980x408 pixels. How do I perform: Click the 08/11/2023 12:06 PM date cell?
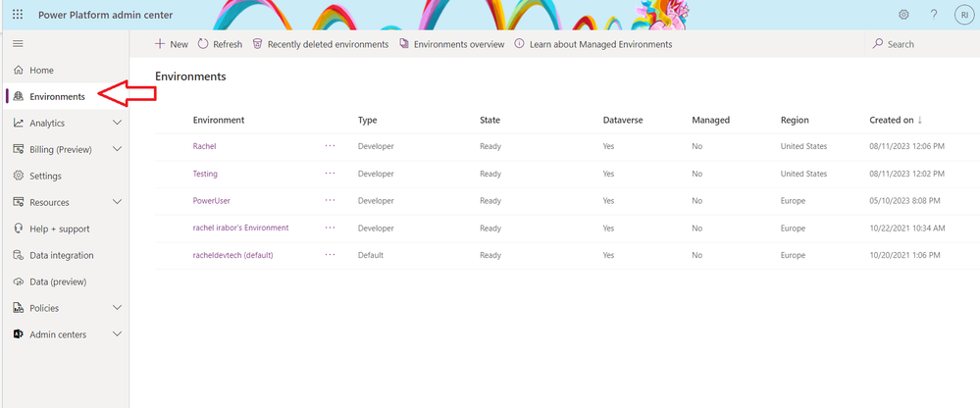(906, 146)
